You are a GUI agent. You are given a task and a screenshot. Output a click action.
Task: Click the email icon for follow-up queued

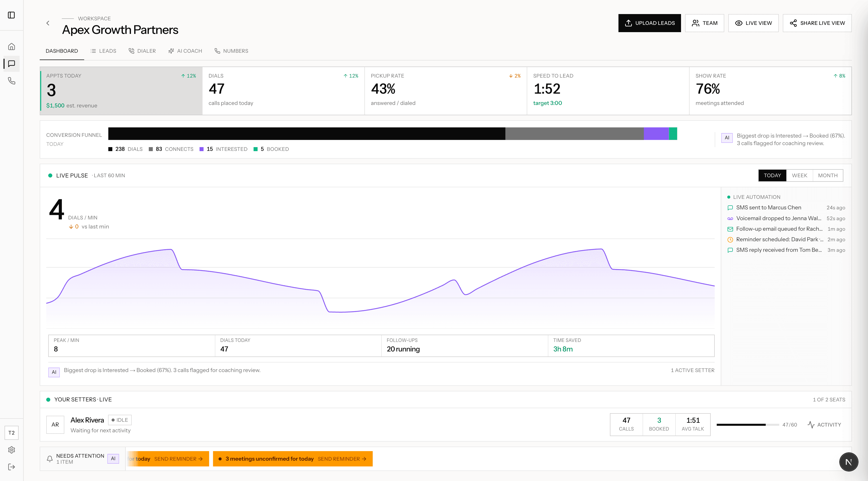[730, 229]
